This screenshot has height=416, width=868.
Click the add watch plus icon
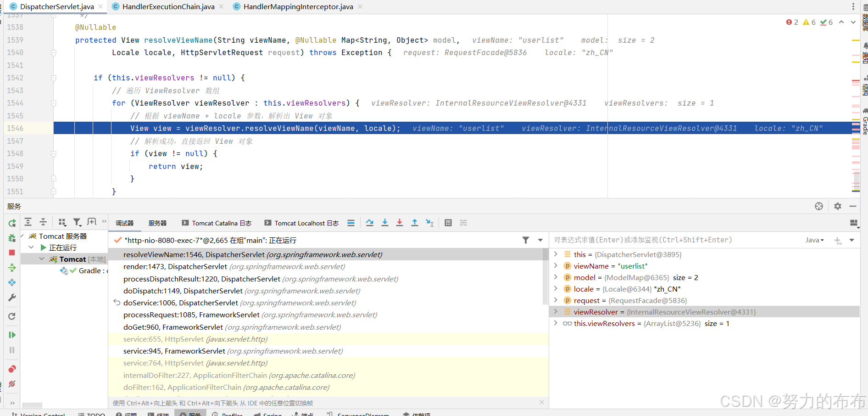[x=838, y=241]
